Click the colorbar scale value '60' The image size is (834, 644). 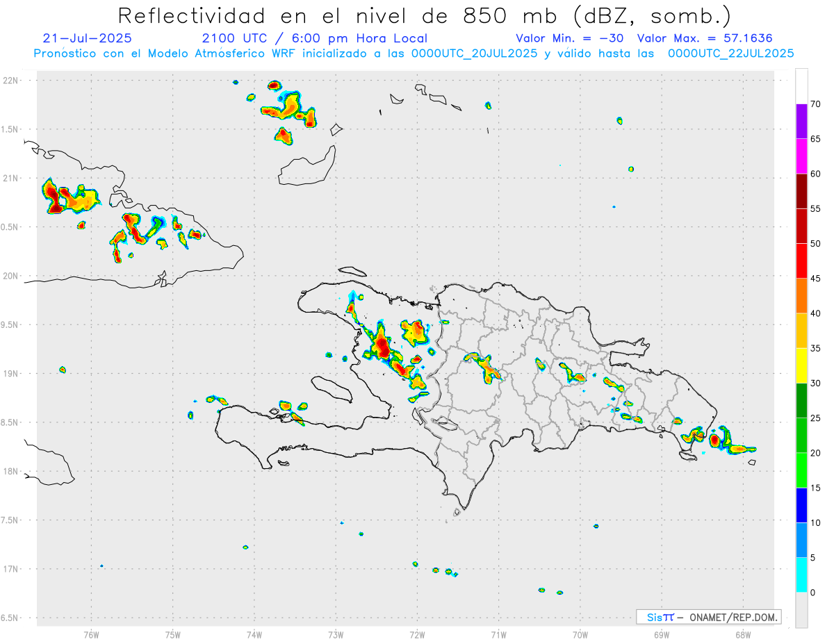(816, 174)
